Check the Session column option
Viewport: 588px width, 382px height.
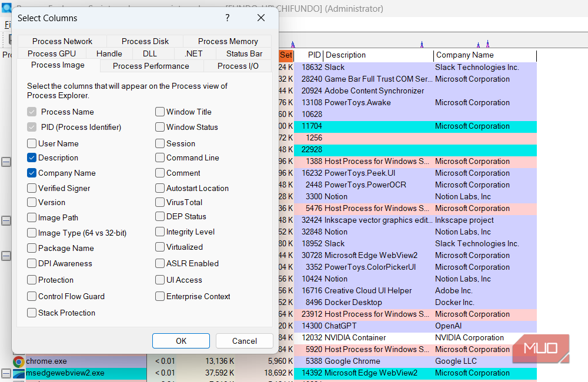(160, 143)
